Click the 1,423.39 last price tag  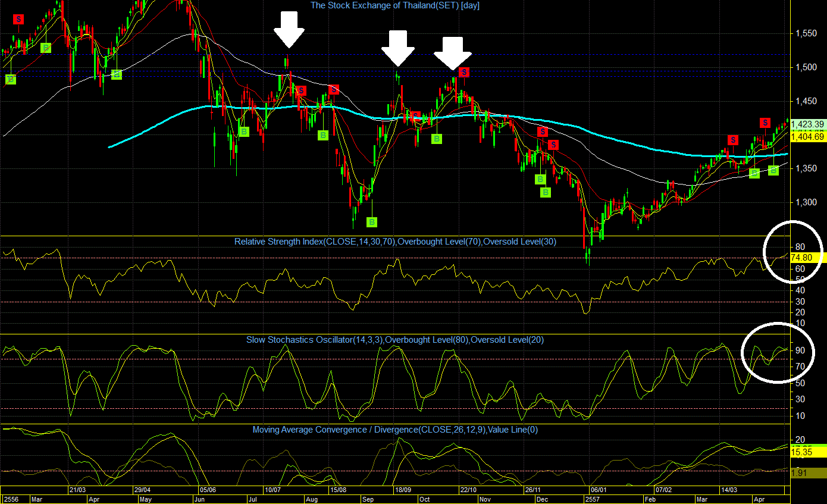[x=807, y=124]
